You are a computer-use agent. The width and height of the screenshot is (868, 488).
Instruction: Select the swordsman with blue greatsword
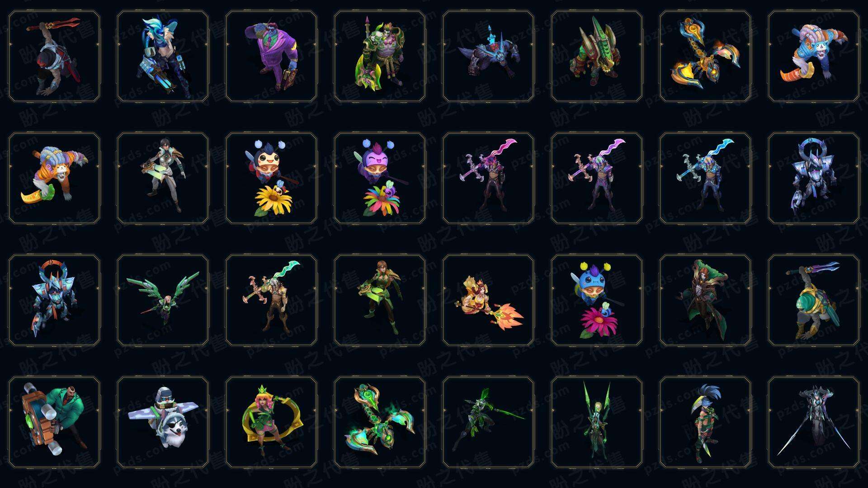pyautogui.click(x=705, y=178)
